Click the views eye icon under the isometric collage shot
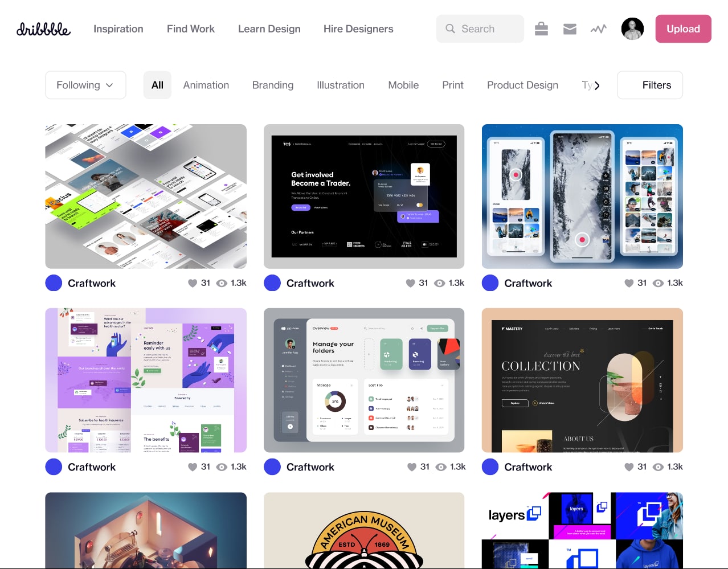This screenshot has width=728, height=569. 222,283
